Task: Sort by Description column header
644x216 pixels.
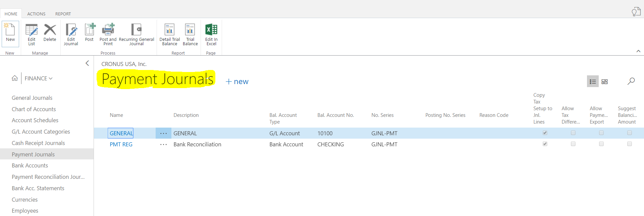Action: click(x=186, y=115)
